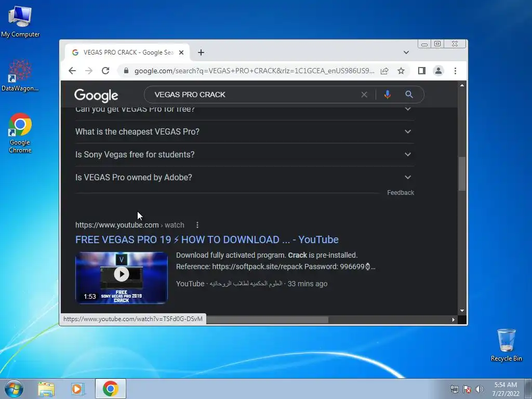Open Chrome's three-dot menu

point(455,71)
